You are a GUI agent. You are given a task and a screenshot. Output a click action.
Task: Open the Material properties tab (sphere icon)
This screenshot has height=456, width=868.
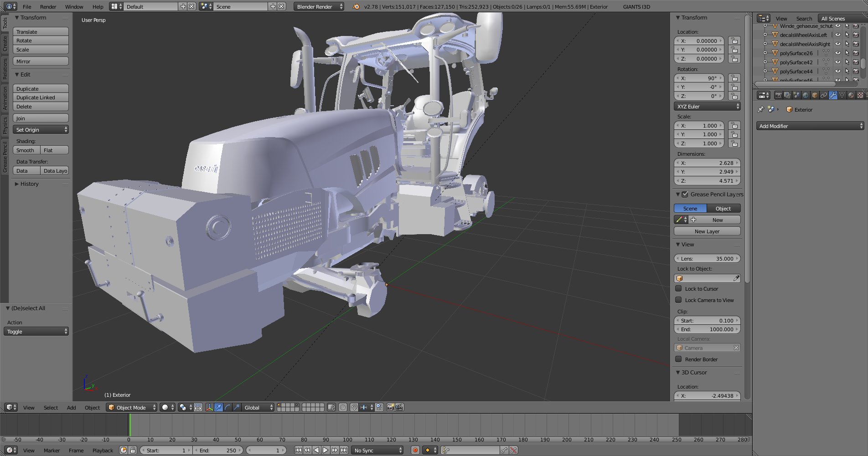[851, 95]
